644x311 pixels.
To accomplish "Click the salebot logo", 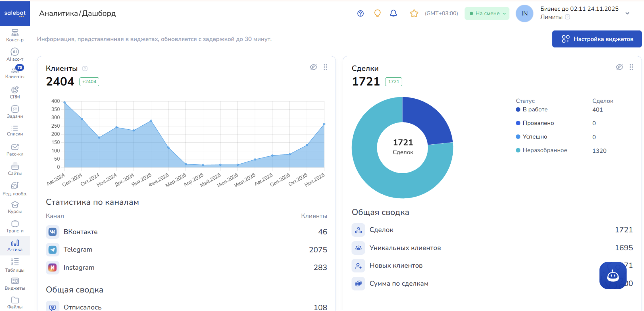I will pyautogui.click(x=15, y=13).
